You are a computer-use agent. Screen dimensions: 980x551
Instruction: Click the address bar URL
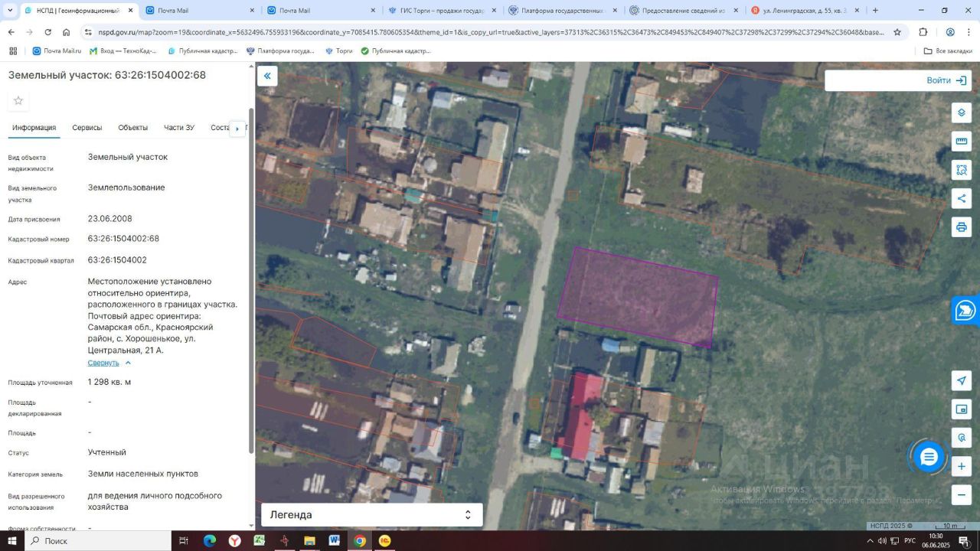point(490,32)
